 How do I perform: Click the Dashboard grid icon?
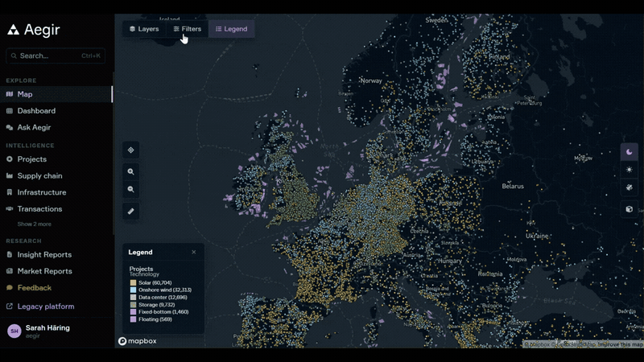click(x=10, y=111)
